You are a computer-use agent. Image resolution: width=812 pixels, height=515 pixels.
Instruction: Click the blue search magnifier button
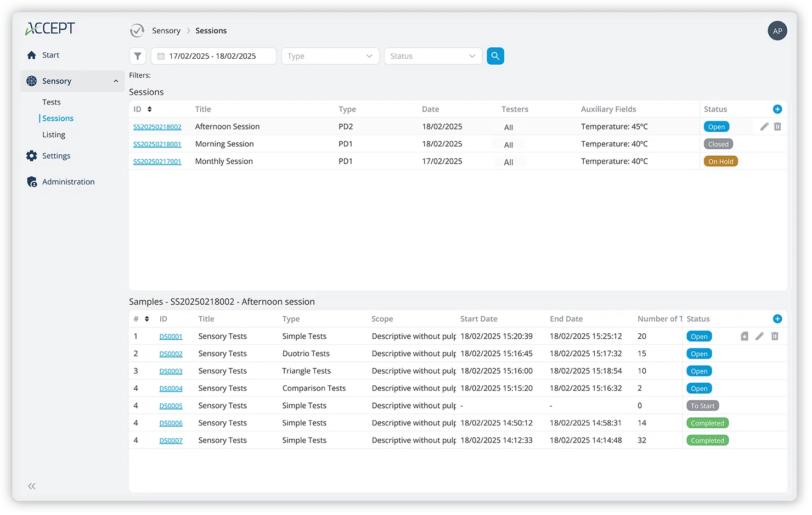pyautogui.click(x=495, y=56)
